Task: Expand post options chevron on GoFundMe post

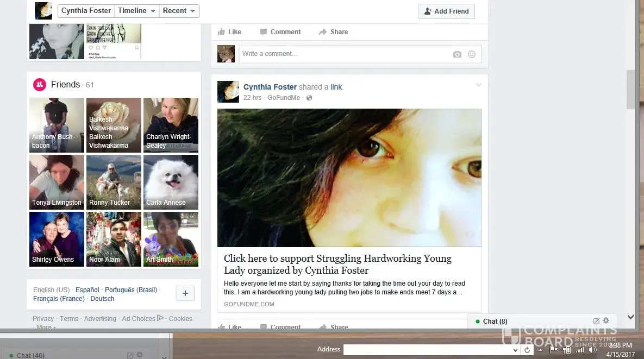Action: [478, 85]
